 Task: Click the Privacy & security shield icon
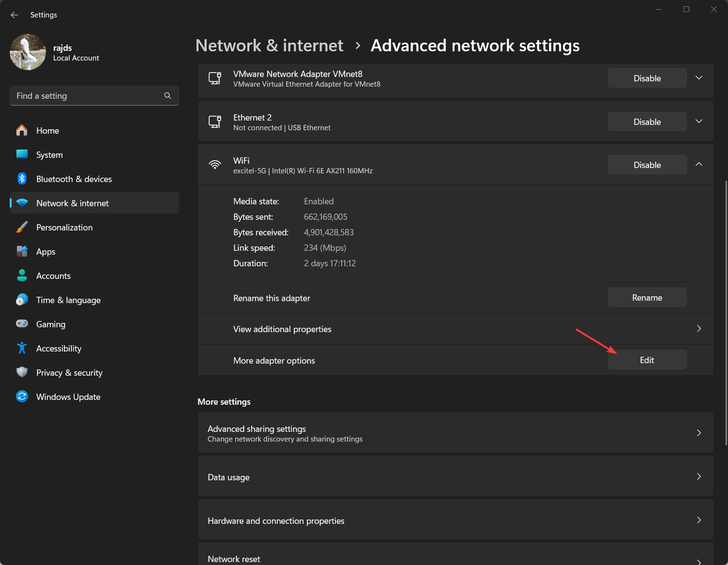click(x=22, y=372)
